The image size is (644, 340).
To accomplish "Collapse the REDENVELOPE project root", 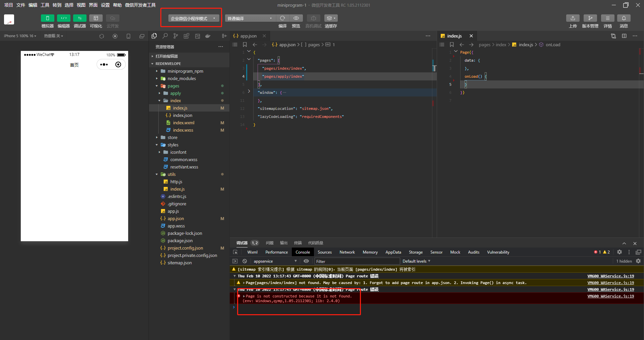I will coord(189,64).
